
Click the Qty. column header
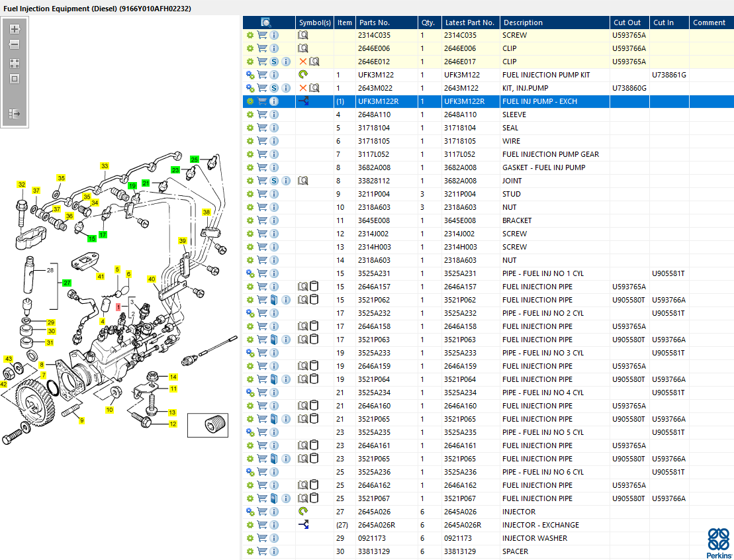430,23
